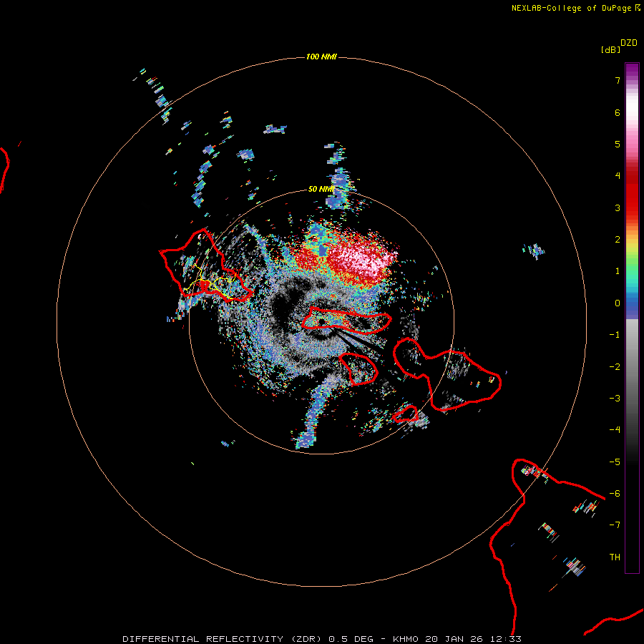Click the radar site center black dot
The height and width of the screenshot is (644, 644).
tap(321, 321)
